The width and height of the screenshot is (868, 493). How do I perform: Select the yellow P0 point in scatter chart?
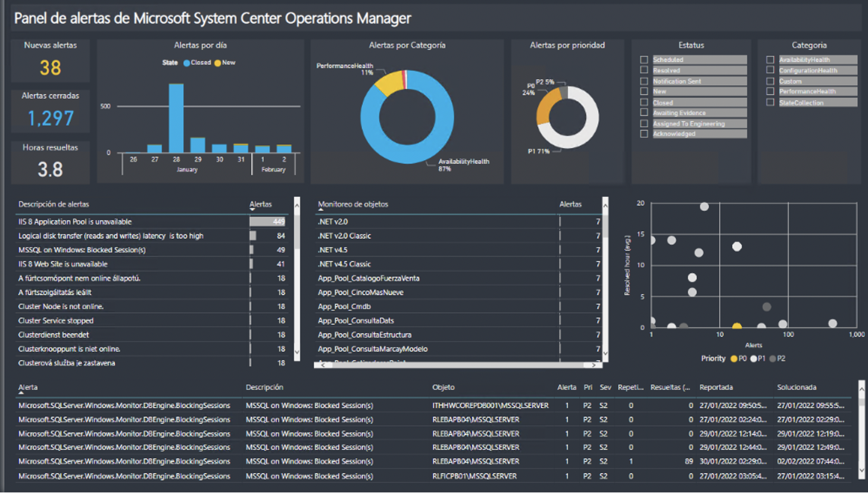(x=737, y=326)
